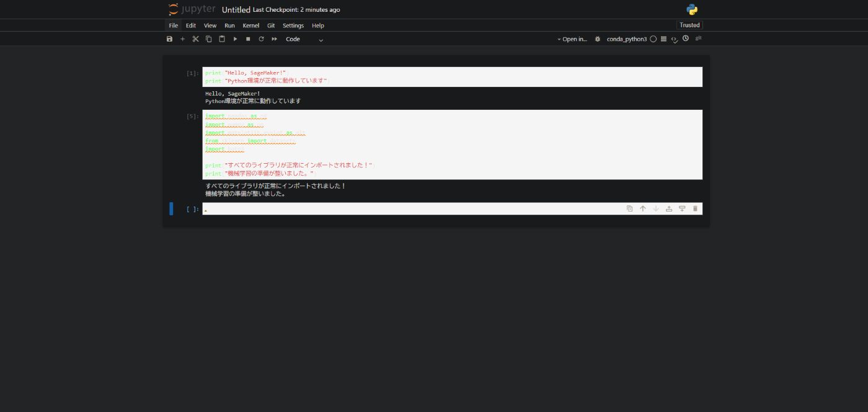Screen dimensions: 868x412
Task: Click the blue active cell collapser bar
Action: (171, 208)
